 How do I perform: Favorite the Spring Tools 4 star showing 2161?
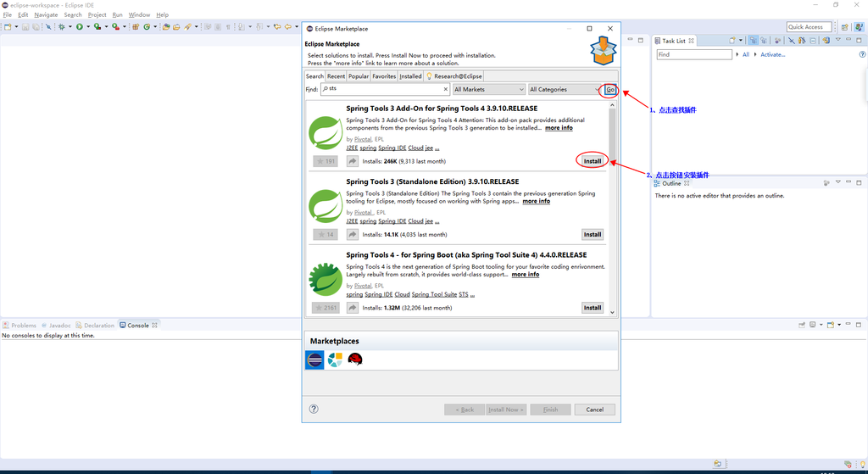pyautogui.click(x=325, y=308)
